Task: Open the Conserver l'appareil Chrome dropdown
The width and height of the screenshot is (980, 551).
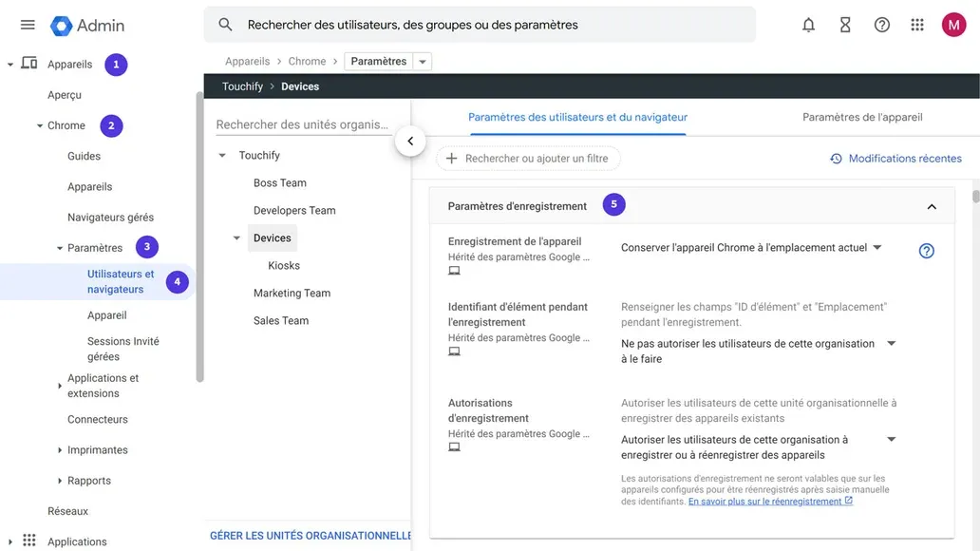Action: click(x=876, y=246)
